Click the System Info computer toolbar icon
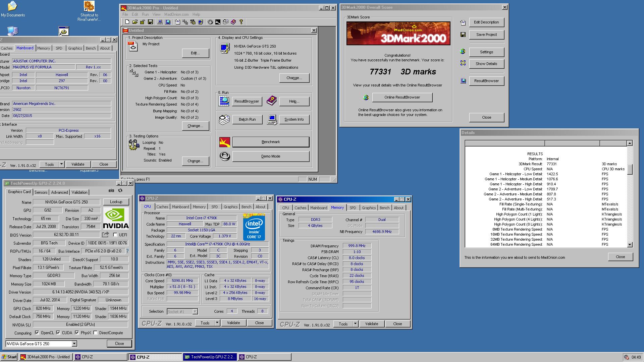The image size is (644, 362). [160, 22]
